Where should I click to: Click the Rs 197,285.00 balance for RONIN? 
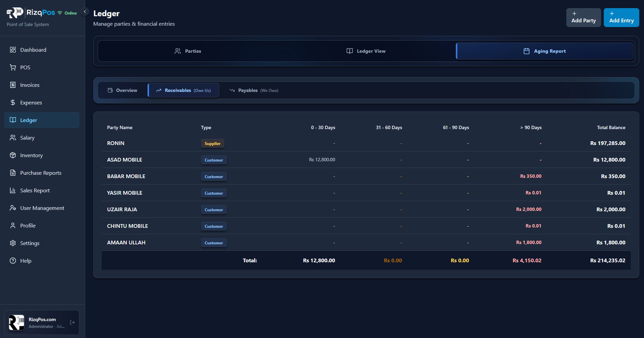click(608, 143)
